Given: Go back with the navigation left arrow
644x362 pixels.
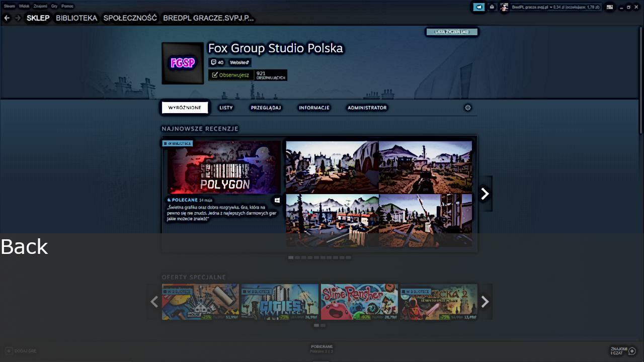Looking at the screenshot, I should click(x=7, y=18).
